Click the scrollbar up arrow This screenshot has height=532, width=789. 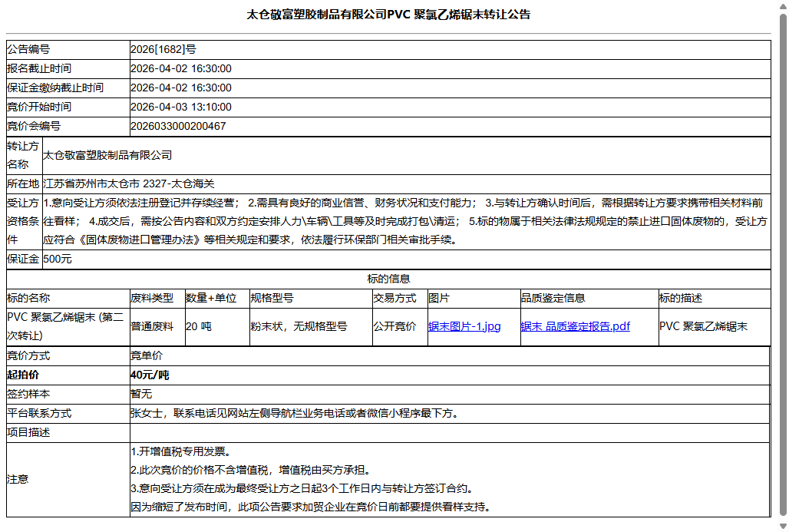click(782, 8)
